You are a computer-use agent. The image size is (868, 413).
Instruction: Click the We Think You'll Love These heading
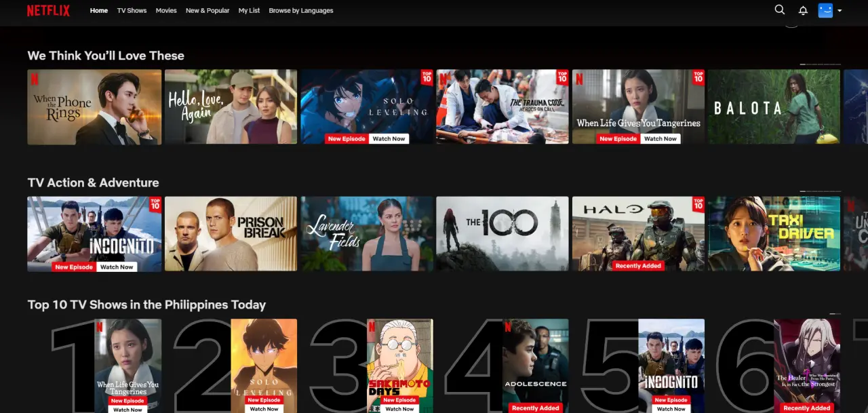pyautogui.click(x=106, y=56)
